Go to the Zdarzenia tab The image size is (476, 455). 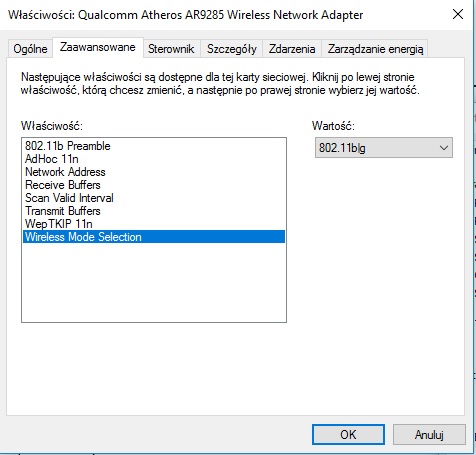click(x=292, y=49)
